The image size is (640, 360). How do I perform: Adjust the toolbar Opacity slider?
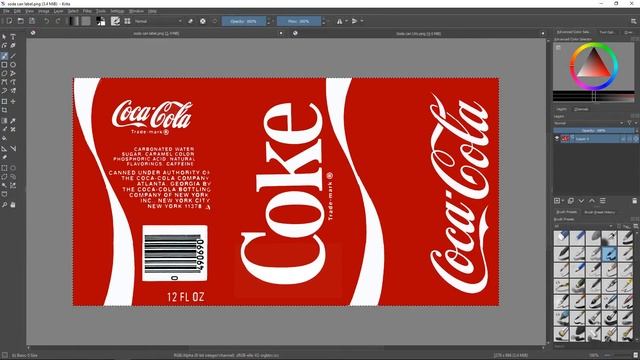tap(244, 21)
